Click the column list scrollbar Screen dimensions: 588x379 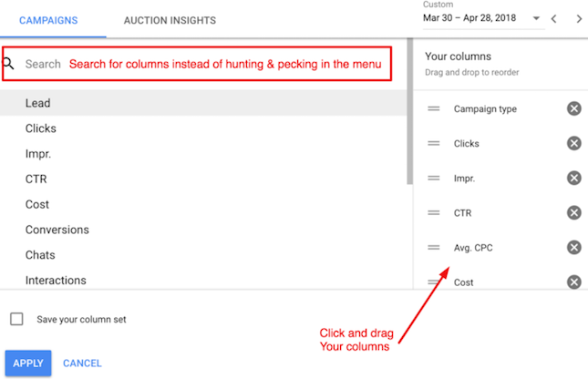pyautogui.click(x=410, y=111)
